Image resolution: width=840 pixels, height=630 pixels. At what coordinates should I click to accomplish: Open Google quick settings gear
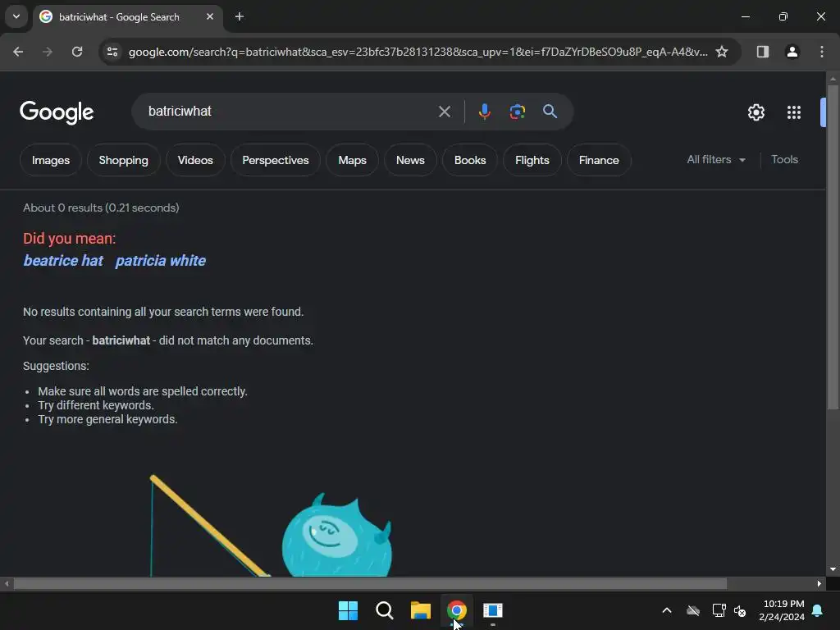click(756, 112)
